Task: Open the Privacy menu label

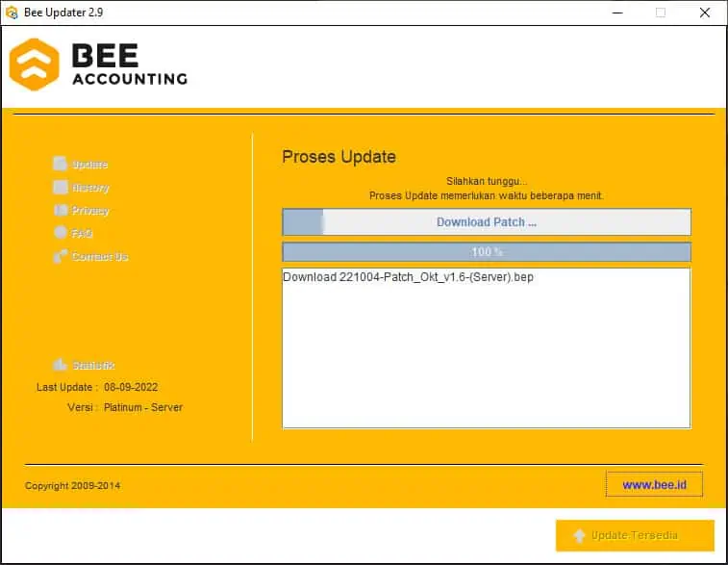Action: coord(90,211)
